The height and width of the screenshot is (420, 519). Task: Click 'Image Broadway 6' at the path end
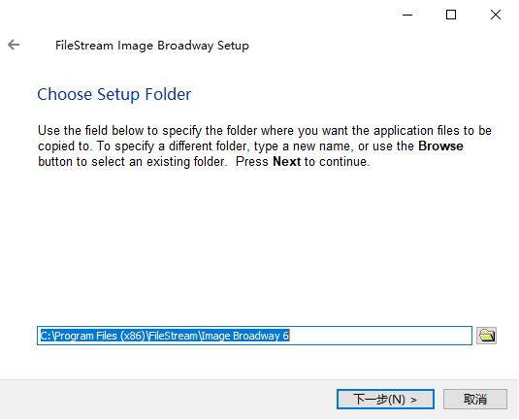pyautogui.click(x=244, y=336)
